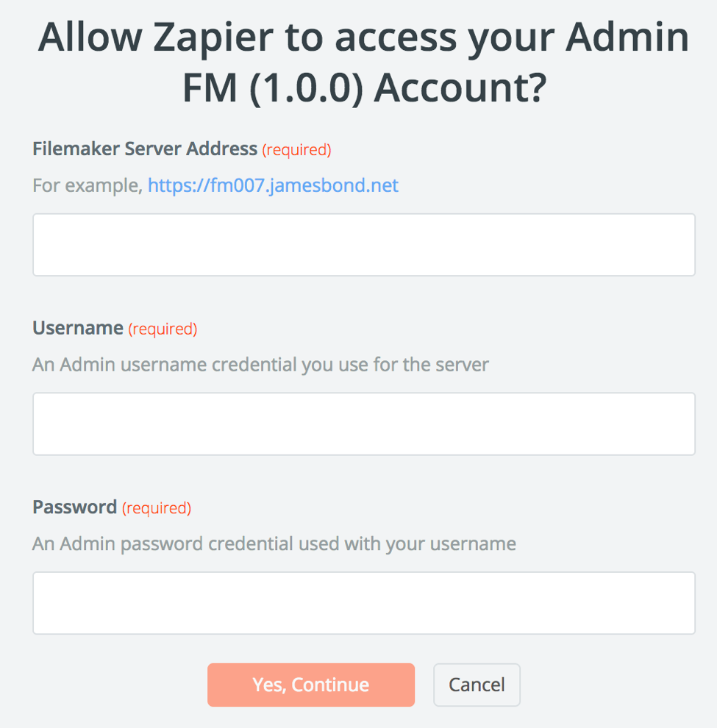Dismiss the authorization form via Cancel

[x=477, y=685]
